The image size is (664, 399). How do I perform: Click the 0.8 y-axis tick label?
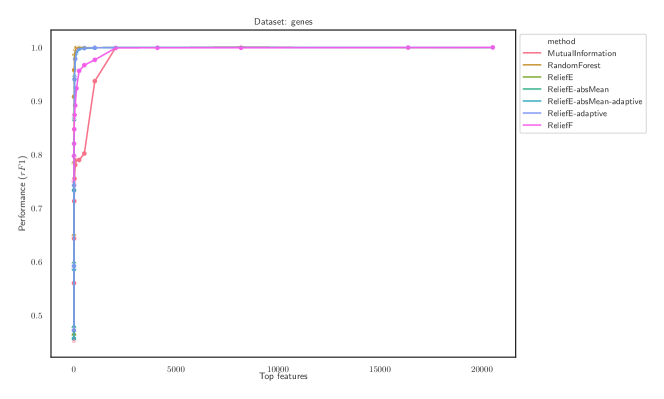[37, 155]
